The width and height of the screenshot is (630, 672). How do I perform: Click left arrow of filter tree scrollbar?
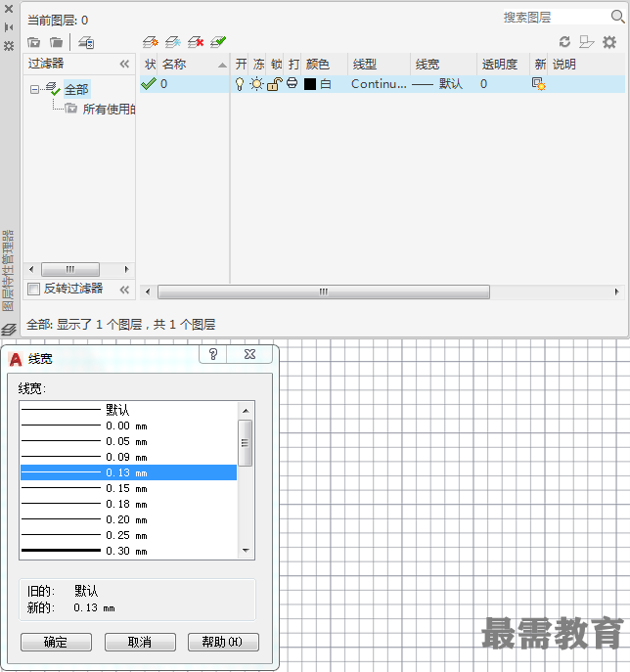(x=31, y=269)
